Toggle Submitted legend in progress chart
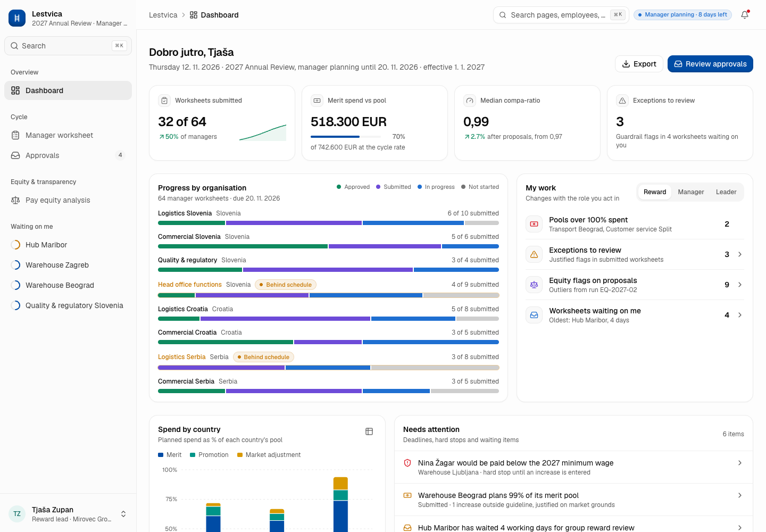 point(394,187)
